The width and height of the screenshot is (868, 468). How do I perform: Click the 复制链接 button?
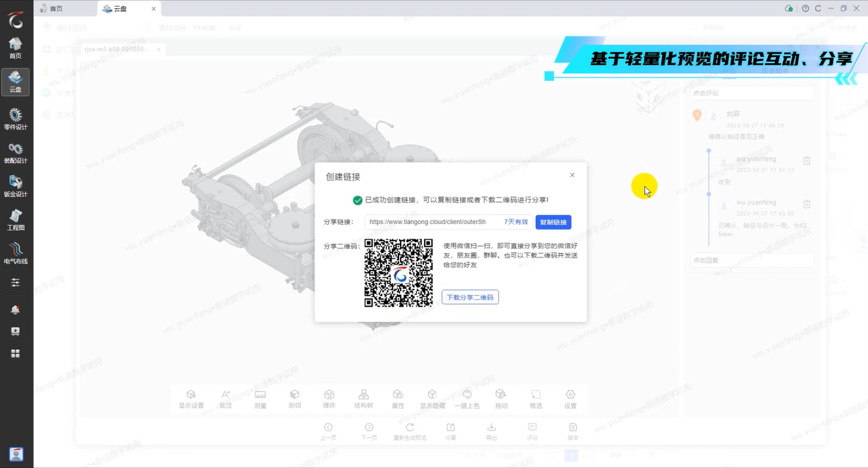click(x=553, y=222)
